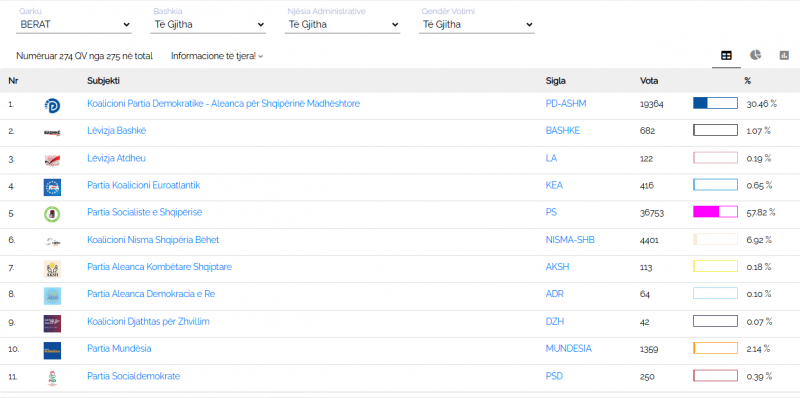Viewport: 800px width, 398px height.
Task: Click the Partia Koalicioni Euroatlantik logo
Action: click(52, 187)
